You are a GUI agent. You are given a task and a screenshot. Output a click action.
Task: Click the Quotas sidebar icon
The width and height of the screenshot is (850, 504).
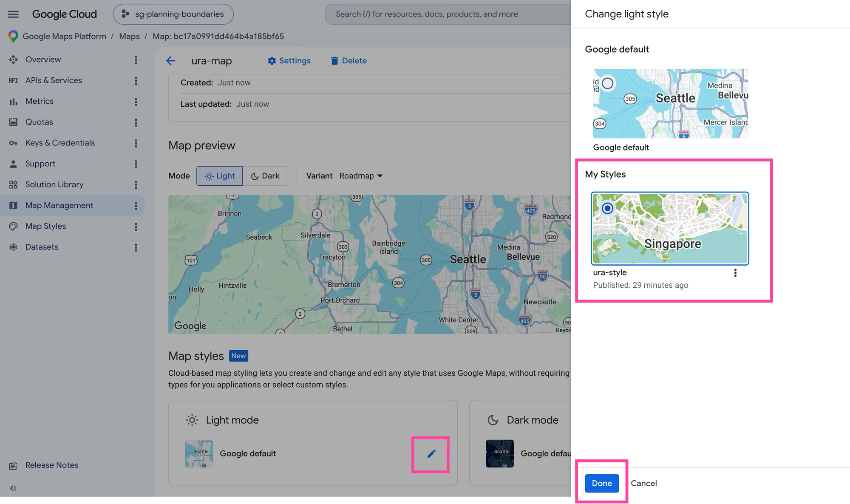tap(13, 122)
